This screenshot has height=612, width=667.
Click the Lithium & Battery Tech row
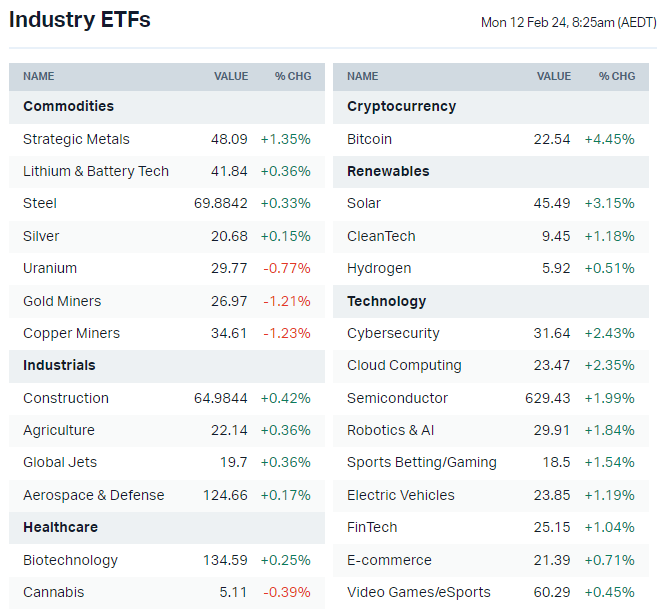click(96, 171)
